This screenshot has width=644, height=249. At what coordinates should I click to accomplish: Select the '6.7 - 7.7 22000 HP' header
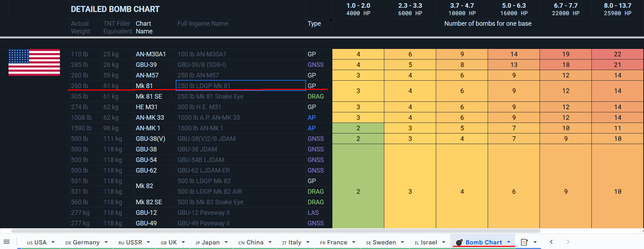coord(566,10)
